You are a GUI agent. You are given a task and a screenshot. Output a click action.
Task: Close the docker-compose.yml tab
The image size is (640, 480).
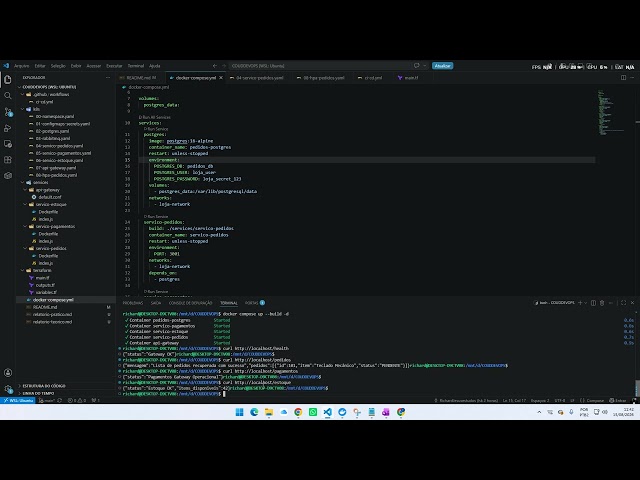(221, 78)
